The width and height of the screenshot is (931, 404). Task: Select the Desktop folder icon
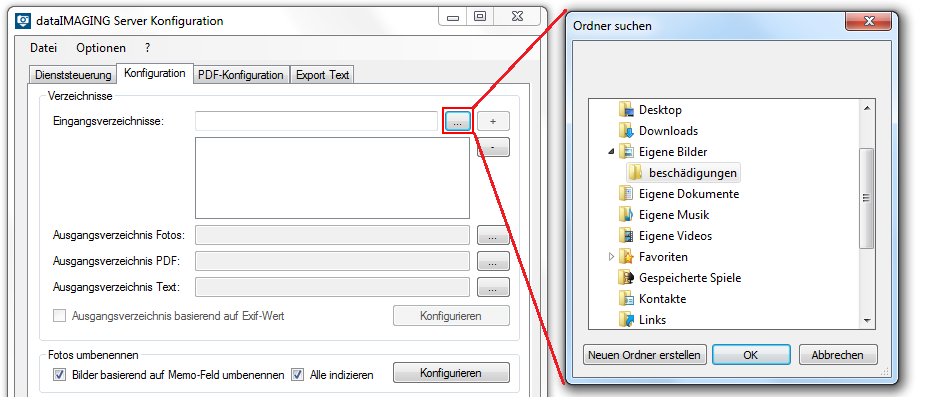point(626,110)
